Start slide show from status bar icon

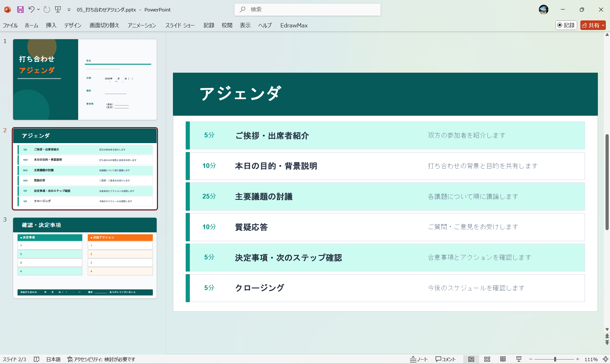coord(519,359)
